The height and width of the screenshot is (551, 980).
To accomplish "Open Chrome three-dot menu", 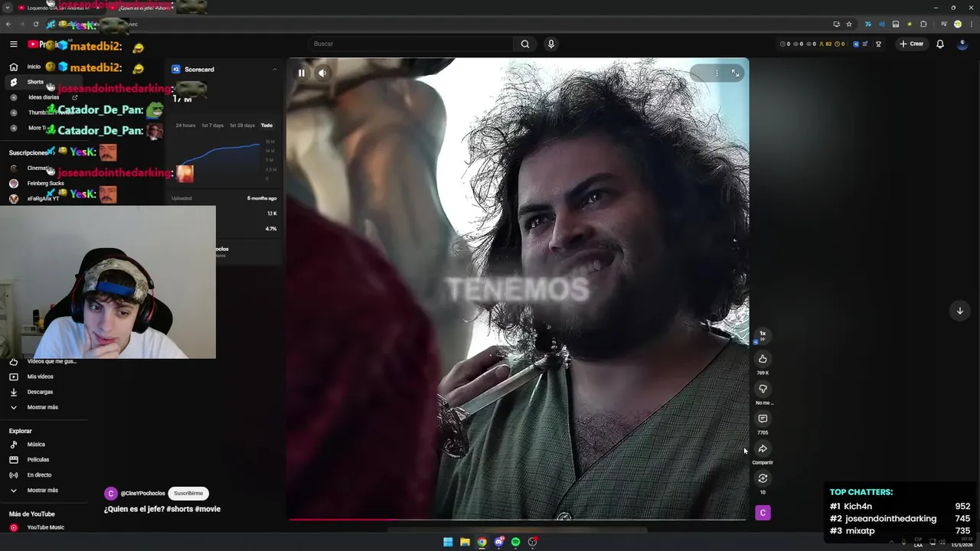I will [971, 24].
